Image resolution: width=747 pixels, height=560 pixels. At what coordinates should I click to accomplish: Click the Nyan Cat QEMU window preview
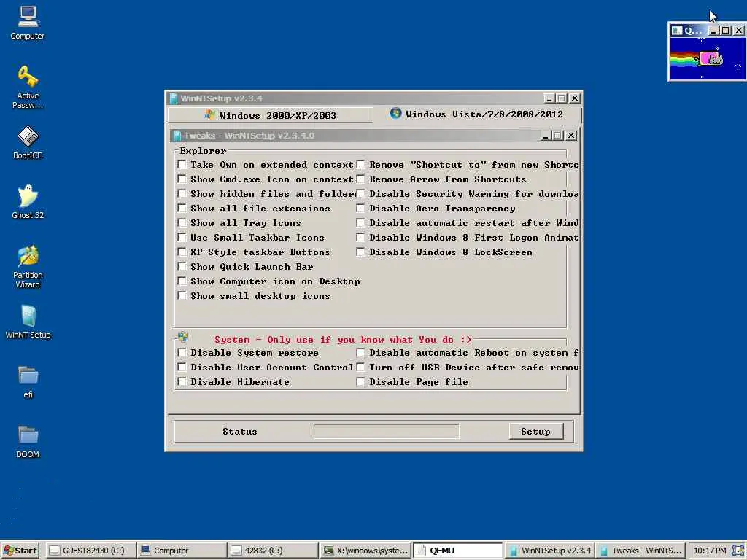(x=707, y=58)
